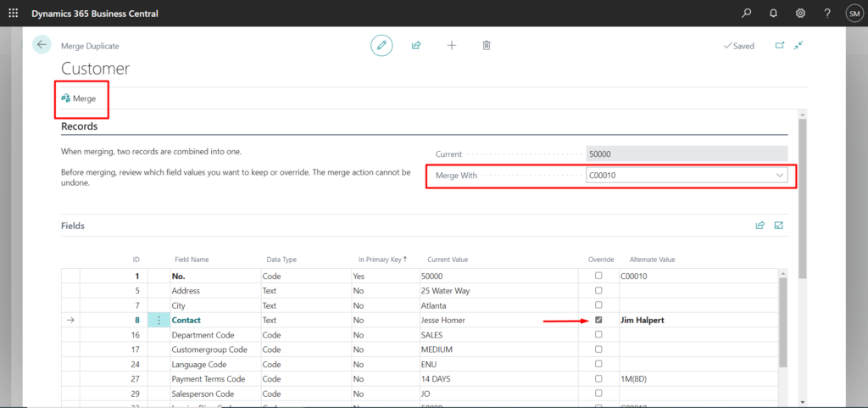Sort by the Field Name column header

tap(192, 259)
